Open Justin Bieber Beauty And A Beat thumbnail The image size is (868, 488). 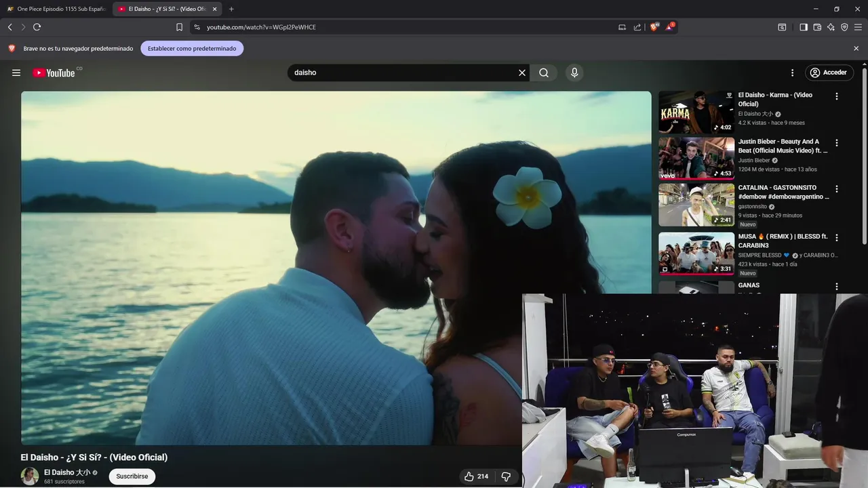tap(696, 159)
